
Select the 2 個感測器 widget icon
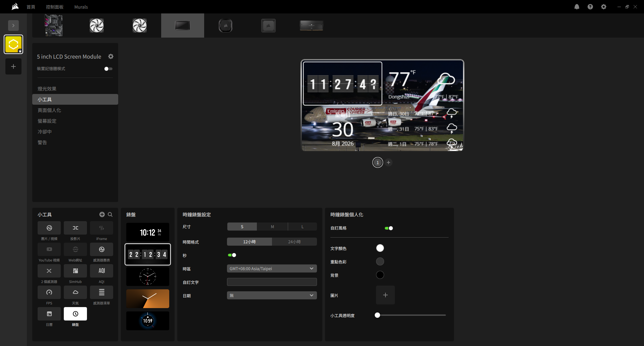(49, 271)
